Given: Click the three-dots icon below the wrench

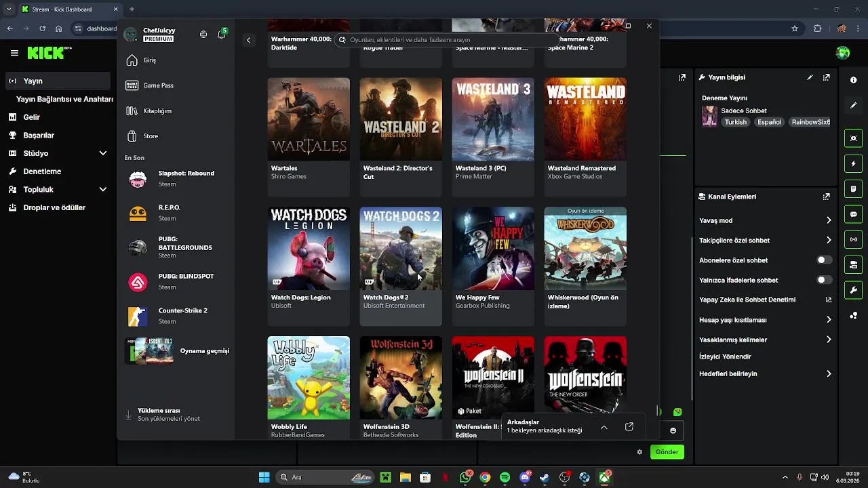Looking at the screenshot, I should click(x=853, y=316).
